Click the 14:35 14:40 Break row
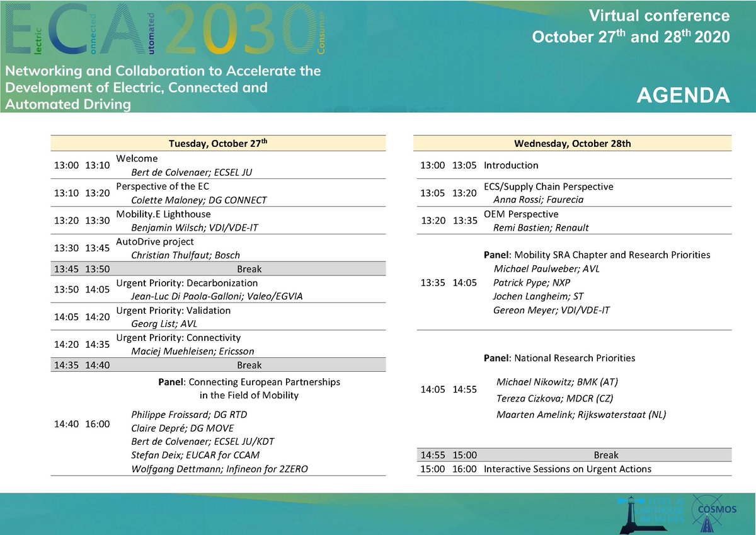 [x=218, y=365]
